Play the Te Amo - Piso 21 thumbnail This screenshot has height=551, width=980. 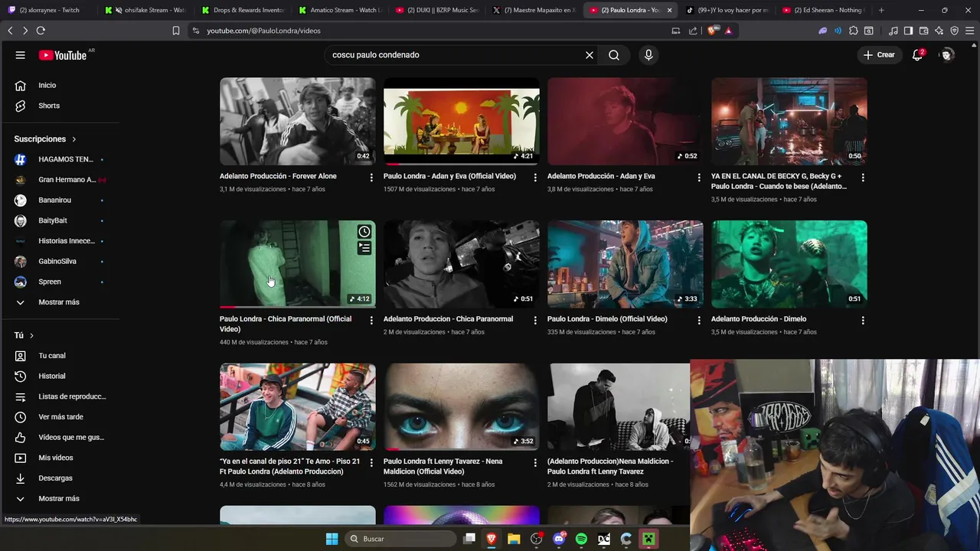pyautogui.click(x=298, y=407)
